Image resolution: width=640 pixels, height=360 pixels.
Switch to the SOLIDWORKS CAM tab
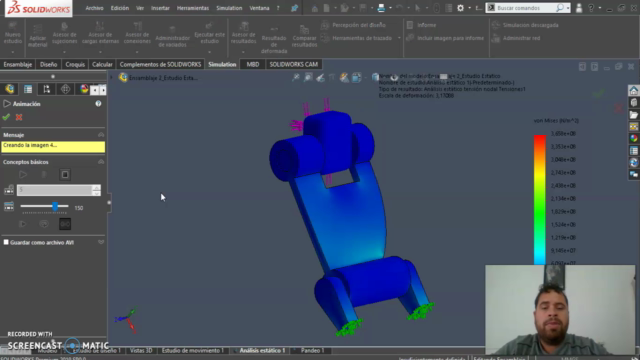click(x=293, y=64)
